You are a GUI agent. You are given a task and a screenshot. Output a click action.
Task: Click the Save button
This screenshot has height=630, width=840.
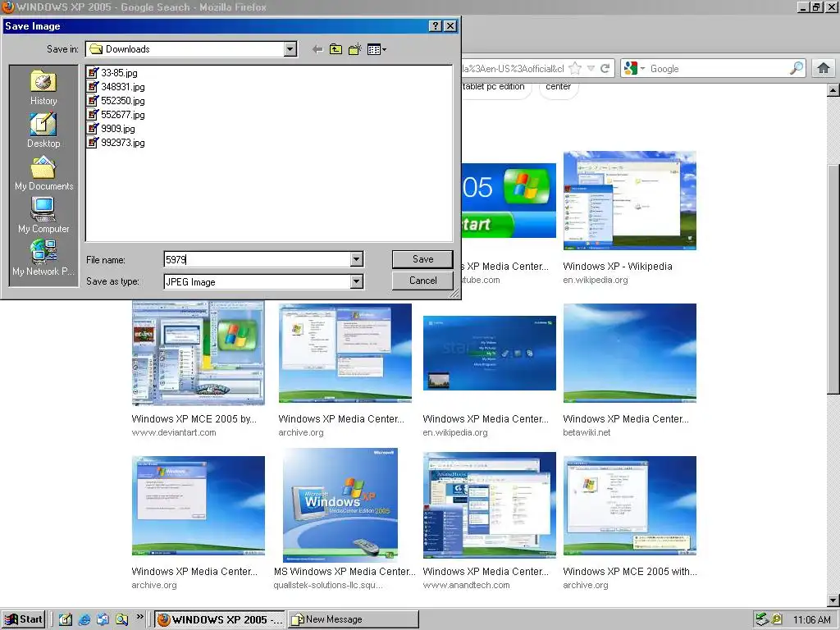tap(422, 259)
